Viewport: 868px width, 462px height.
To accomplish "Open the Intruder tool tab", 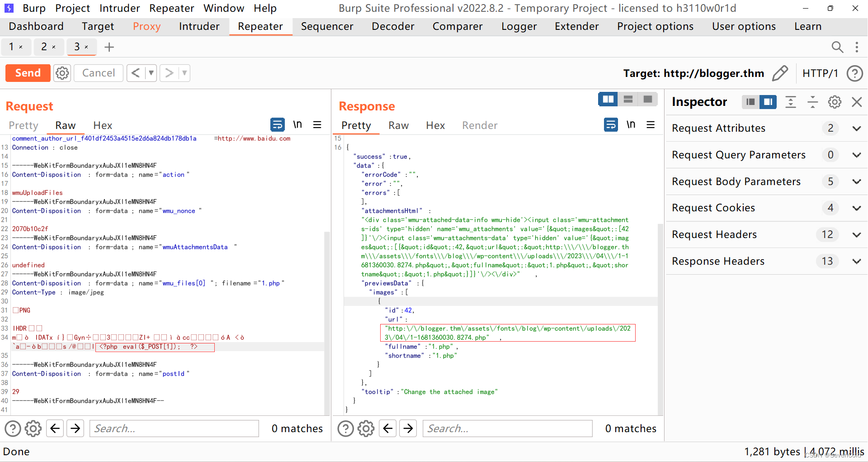I will tap(199, 26).
